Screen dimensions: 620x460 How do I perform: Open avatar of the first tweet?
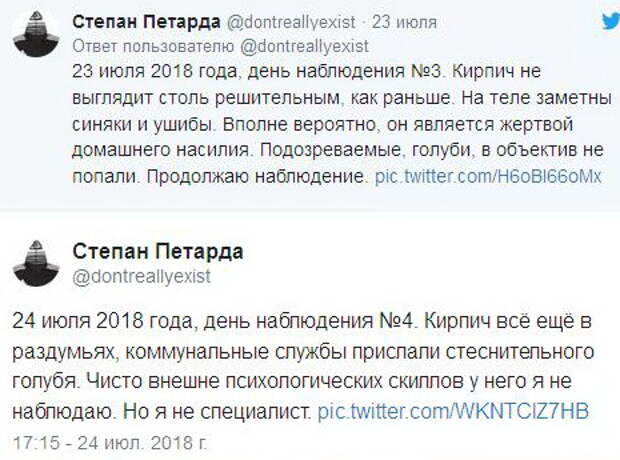[x=36, y=34]
